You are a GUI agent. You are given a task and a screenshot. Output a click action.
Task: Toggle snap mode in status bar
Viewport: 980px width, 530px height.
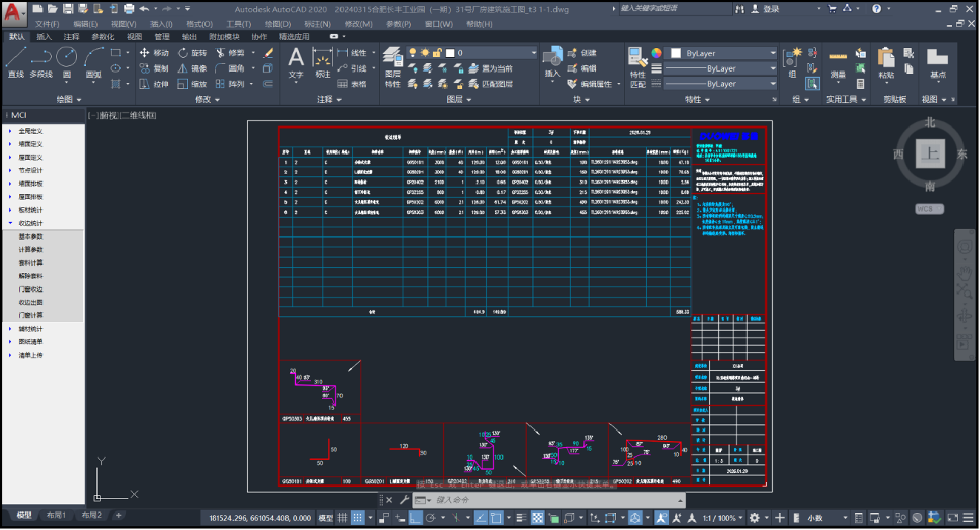pos(358,518)
